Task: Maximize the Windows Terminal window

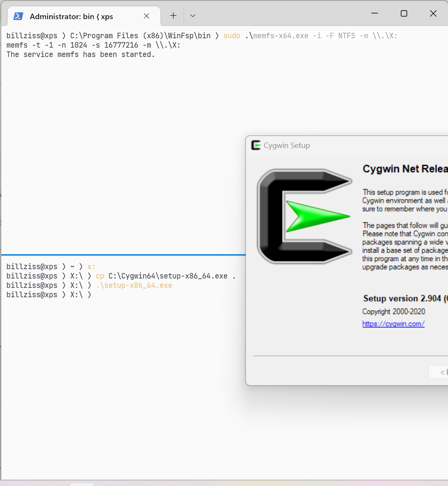Action: pos(404,13)
